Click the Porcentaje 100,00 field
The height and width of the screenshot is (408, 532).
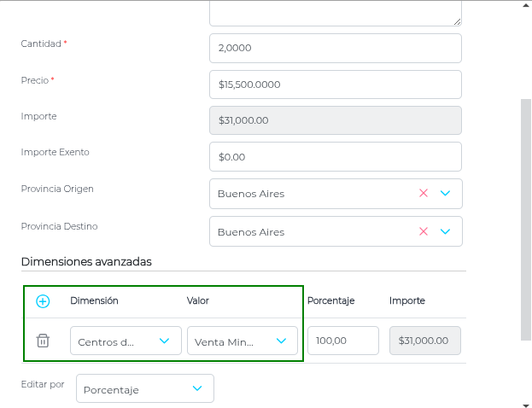342,341
